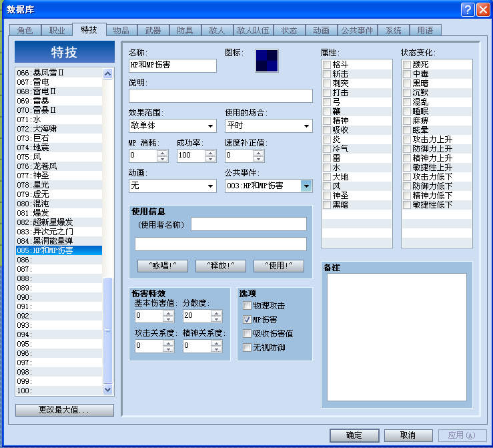493x448 pixels.
Task: Click the 名称 input field
Action: click(x=173, y=65)
